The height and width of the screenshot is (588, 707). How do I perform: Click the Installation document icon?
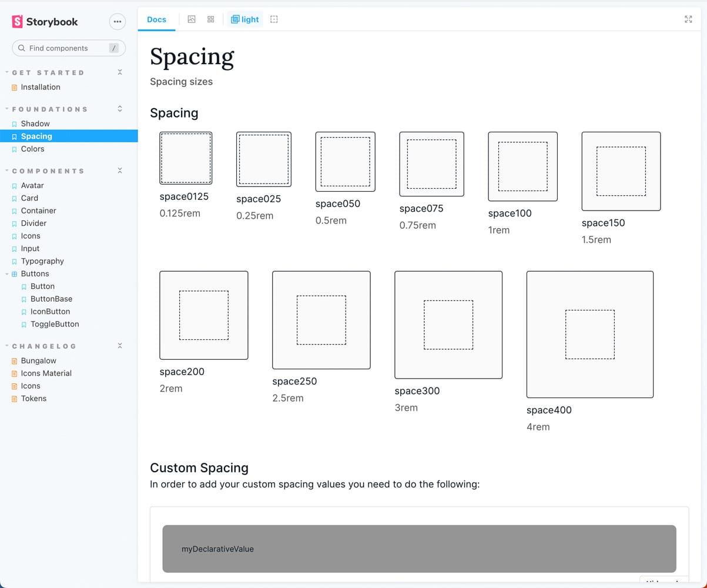pos(15,88)
